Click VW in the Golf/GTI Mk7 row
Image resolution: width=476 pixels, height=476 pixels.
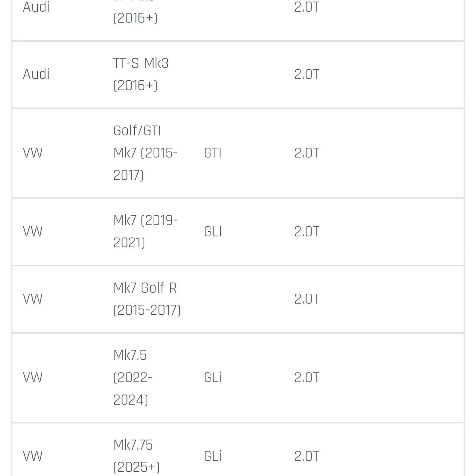point(33,153)
